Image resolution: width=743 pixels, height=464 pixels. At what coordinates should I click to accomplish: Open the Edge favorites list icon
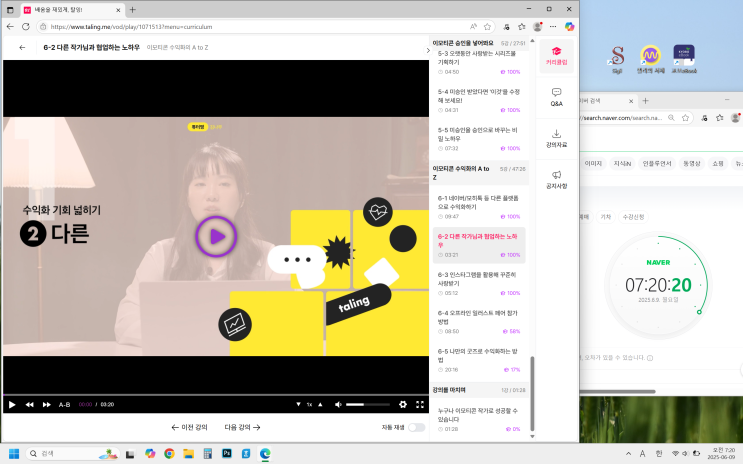[522, 27]
